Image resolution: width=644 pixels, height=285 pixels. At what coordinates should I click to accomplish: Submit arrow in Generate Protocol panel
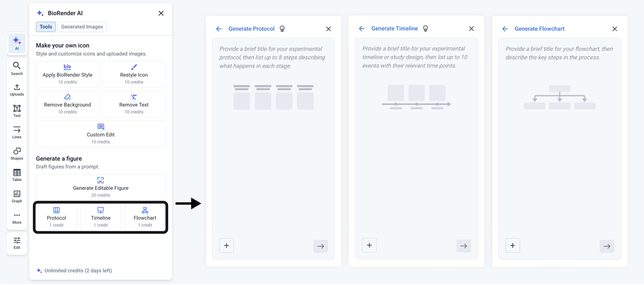pos(321,246)
